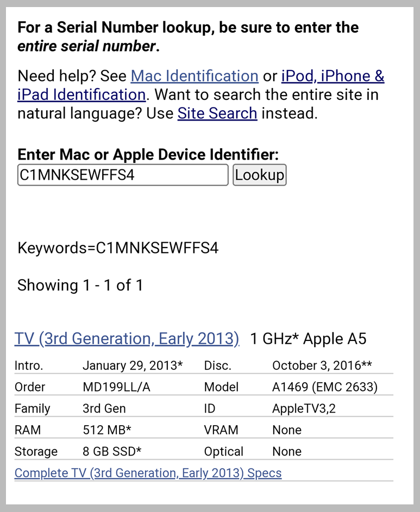Click the October 3, 2016 discontinued date

pos(322,365)
